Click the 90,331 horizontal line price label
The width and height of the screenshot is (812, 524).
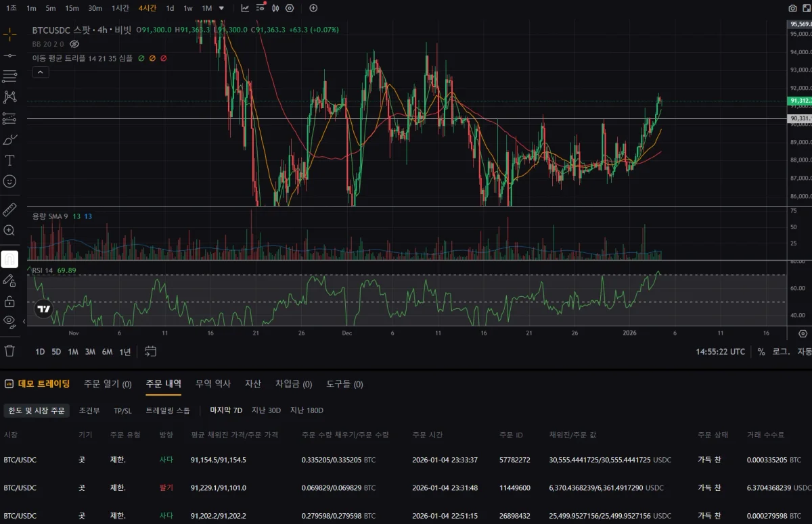tap(800, 119)
